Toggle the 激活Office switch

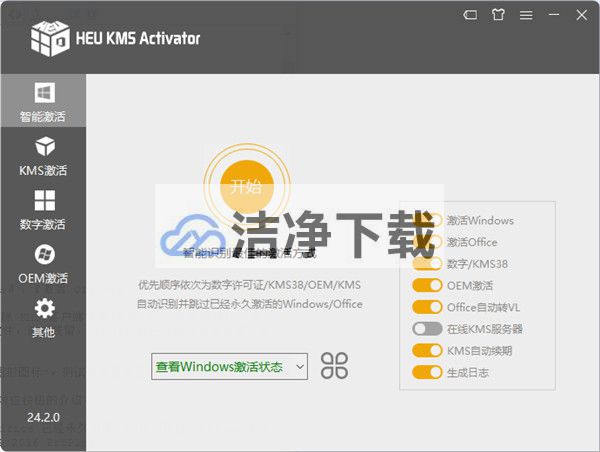tap(427, 242)
